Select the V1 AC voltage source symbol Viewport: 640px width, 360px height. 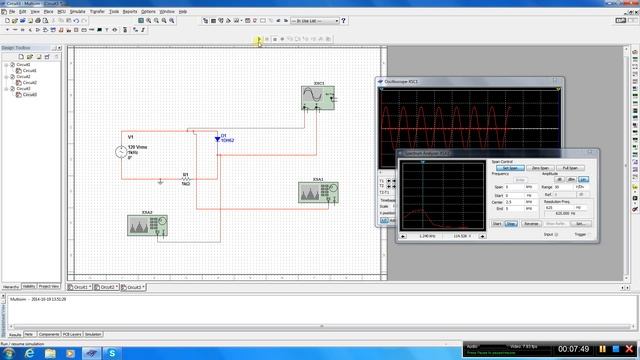pyautogui.click(x=121, y=152)
